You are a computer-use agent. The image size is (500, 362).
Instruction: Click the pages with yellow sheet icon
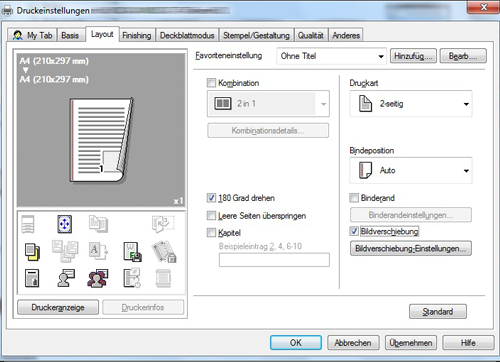[x=32, y=252]
